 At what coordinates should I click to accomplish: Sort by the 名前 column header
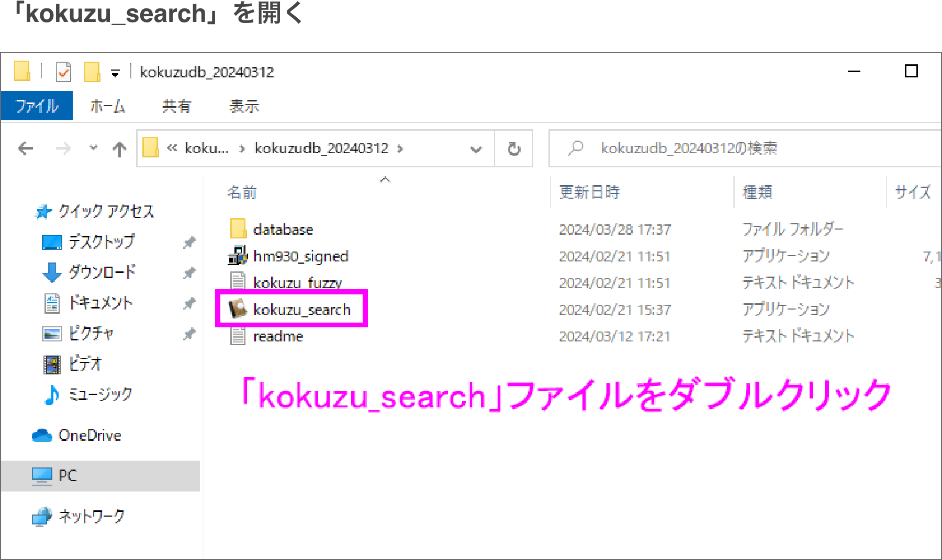(x=242, y=192)
